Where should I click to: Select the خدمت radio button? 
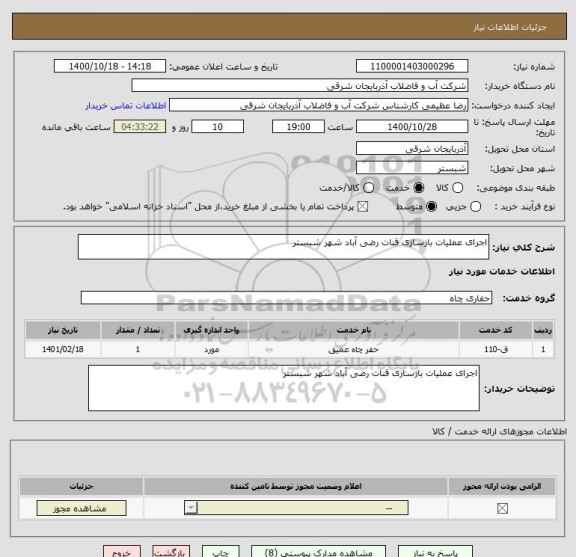[x=418, y=188]
